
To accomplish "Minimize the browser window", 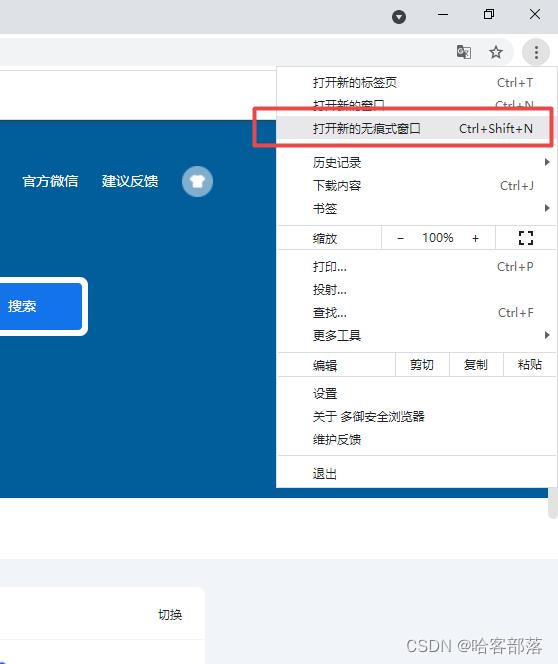I will click(x=443, y=15).
